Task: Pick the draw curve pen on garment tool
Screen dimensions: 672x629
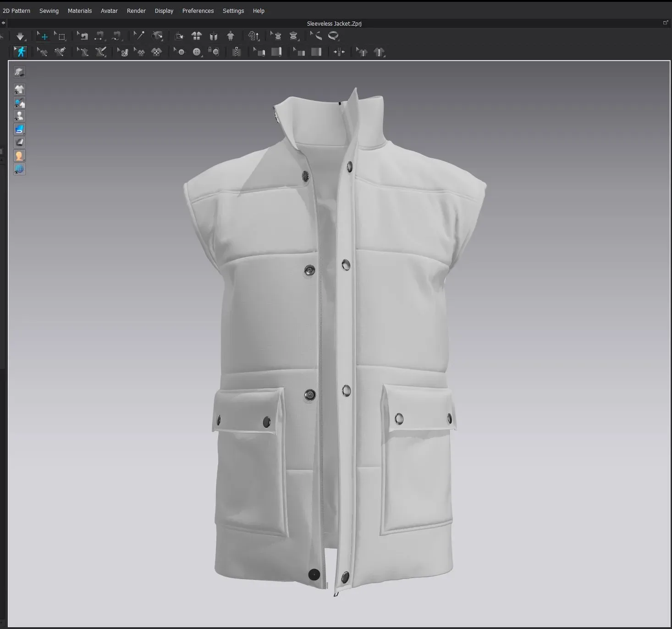Action: [x=60, y=52]
